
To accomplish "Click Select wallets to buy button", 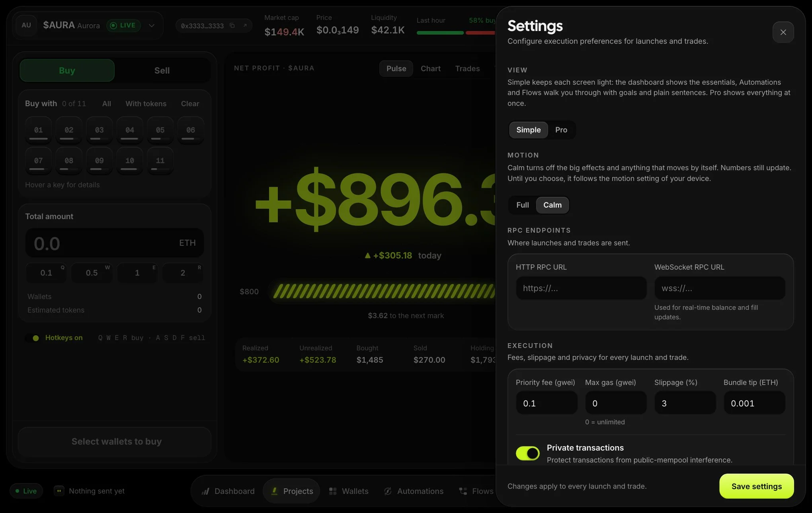I will 115,441.
